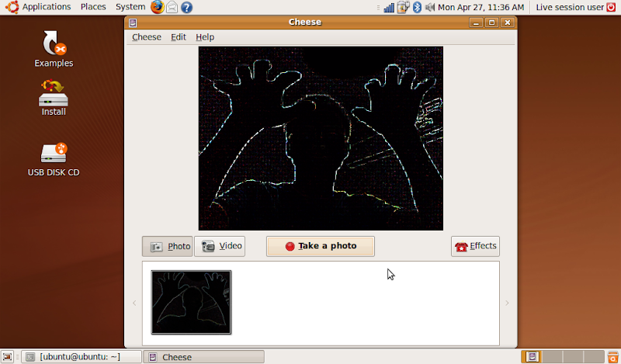Click the camera icon on Photo button

click(157, 247)
